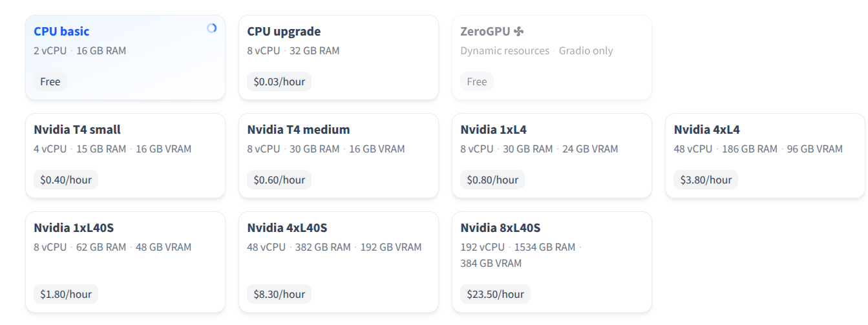This screenshot has width=868, height=325.
Task: Choose the Nvidia 4xL40S hardware
Action: tap(339, 262)
